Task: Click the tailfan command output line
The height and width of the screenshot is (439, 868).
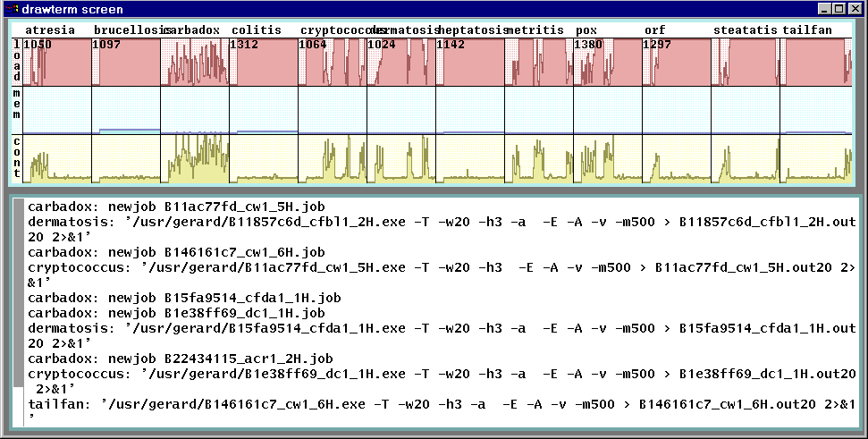Action: (x=438, y=405)
